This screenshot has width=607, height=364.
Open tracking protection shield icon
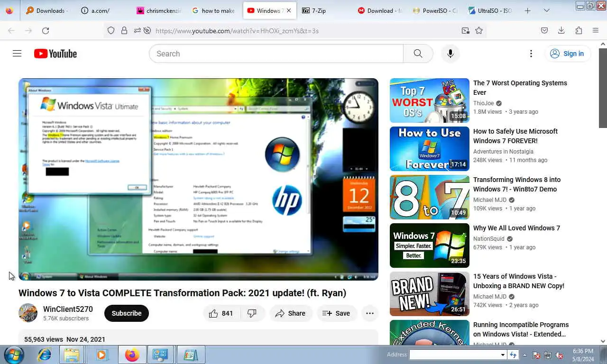tap(111, 30)
